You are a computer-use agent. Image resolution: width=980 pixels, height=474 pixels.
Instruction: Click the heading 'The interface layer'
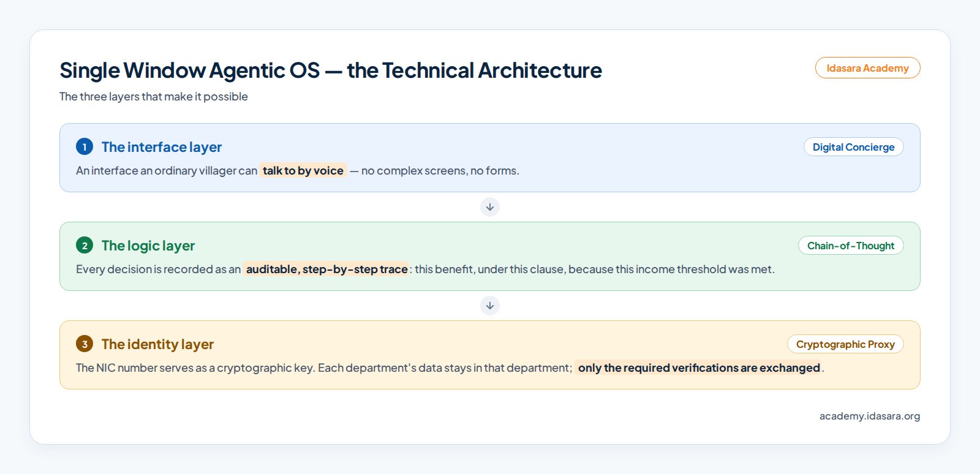tap(162, 147)
